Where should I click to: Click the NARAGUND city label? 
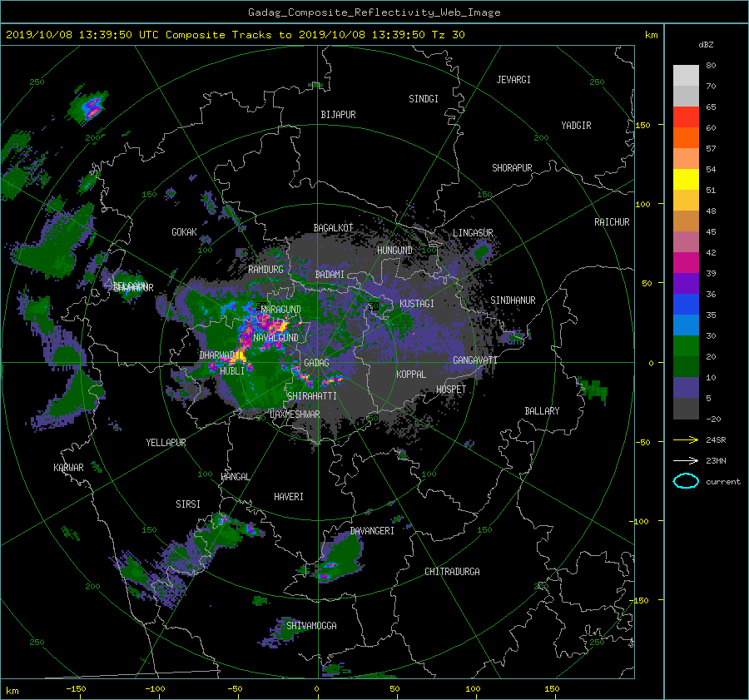click(281, 310)
